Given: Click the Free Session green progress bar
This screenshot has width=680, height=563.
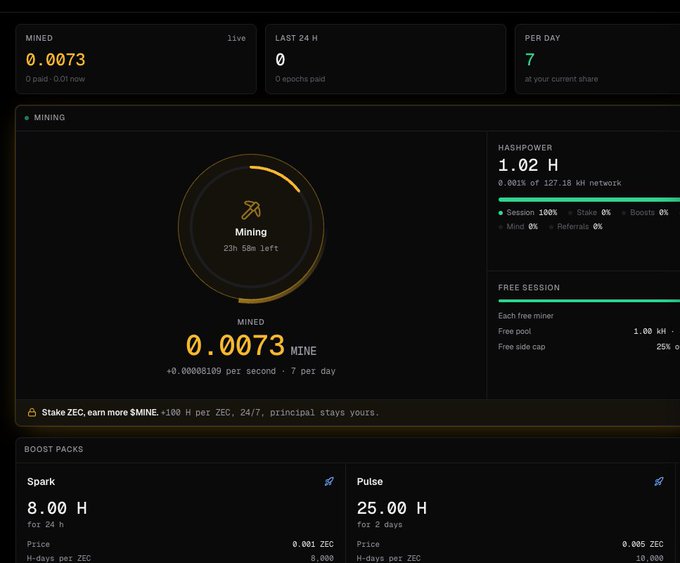Looking at the screenshot, I should pos(589,301).
